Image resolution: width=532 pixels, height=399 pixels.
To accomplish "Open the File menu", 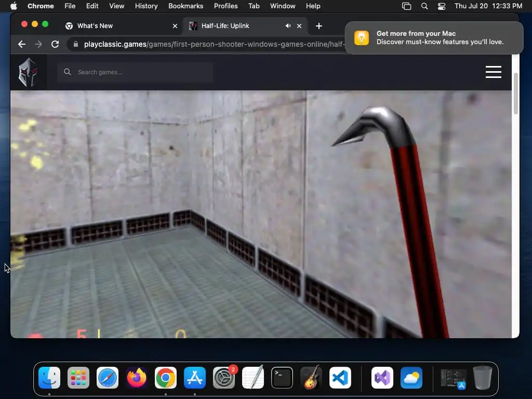I will click(x=70, y=6).
